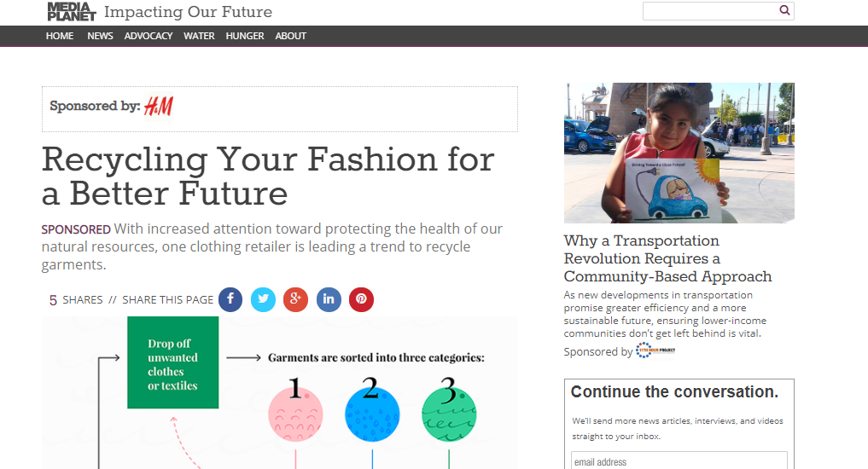Click the 11th Hour Project sponsor logo
Viewport: 868px width, 469px height.
(x=655, y=350)
